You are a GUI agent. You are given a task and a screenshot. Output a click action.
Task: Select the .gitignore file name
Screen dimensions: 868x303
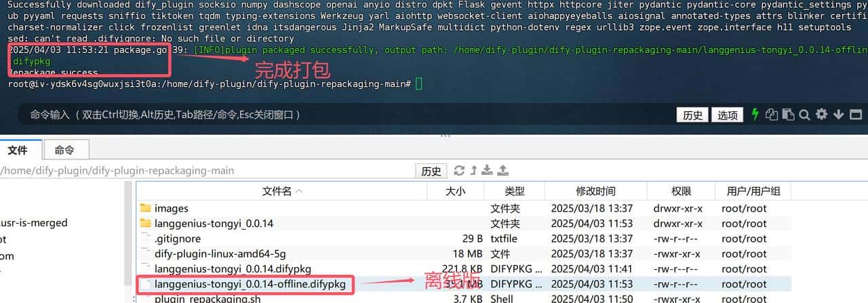pos(178,239)
